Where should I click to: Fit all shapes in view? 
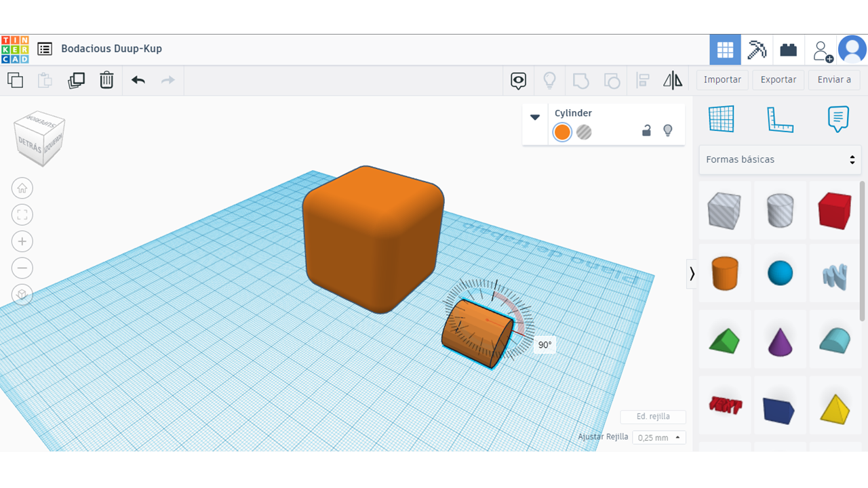point(22,215)
